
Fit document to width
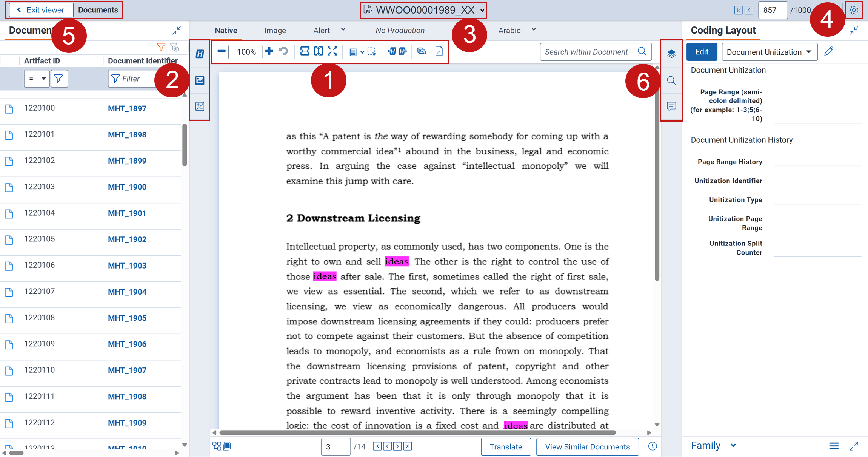point(305,51)
